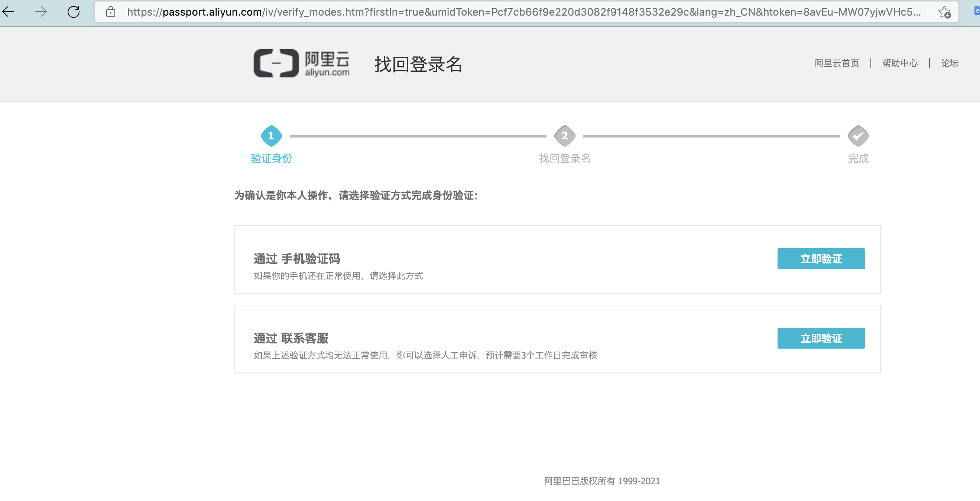The width and height of the screenshot is (980, 501).
Task: Click the completion checkmark step icon
Action: click(858, 136)
